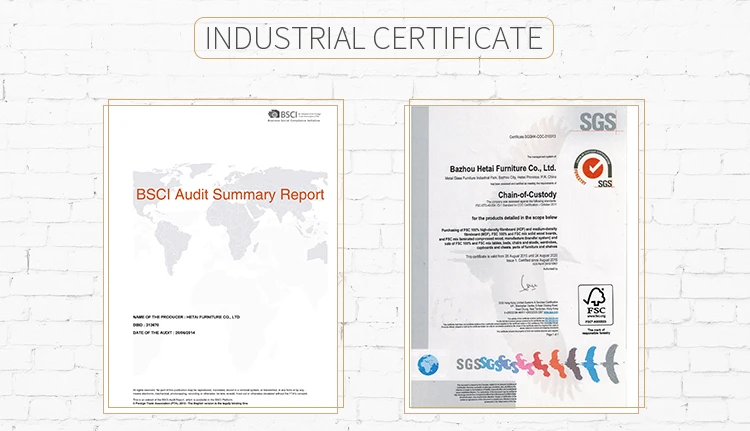Click the blue globe icon on certificate
This screenshot has height=431, width=750.
(x=428, y=365)
